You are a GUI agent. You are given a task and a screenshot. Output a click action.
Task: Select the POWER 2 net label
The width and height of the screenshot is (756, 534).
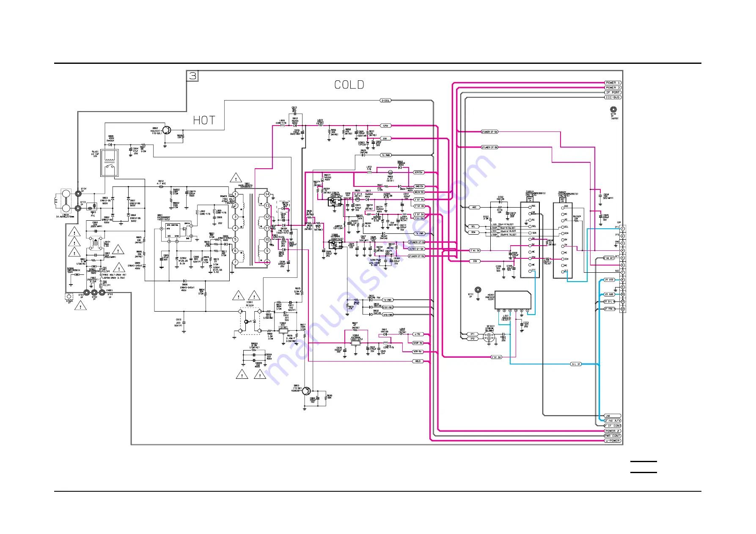pos(613,431)
